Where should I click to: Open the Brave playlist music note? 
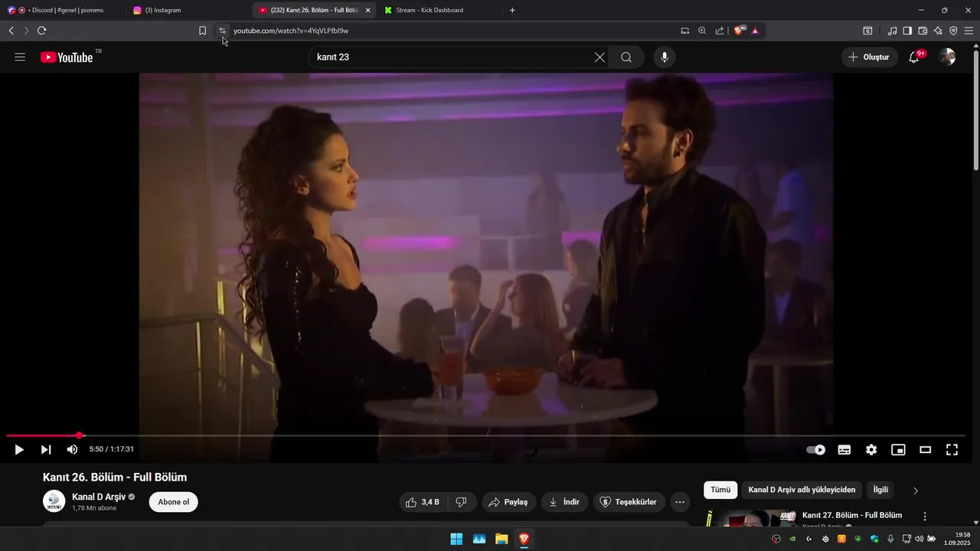pos(892,31)
